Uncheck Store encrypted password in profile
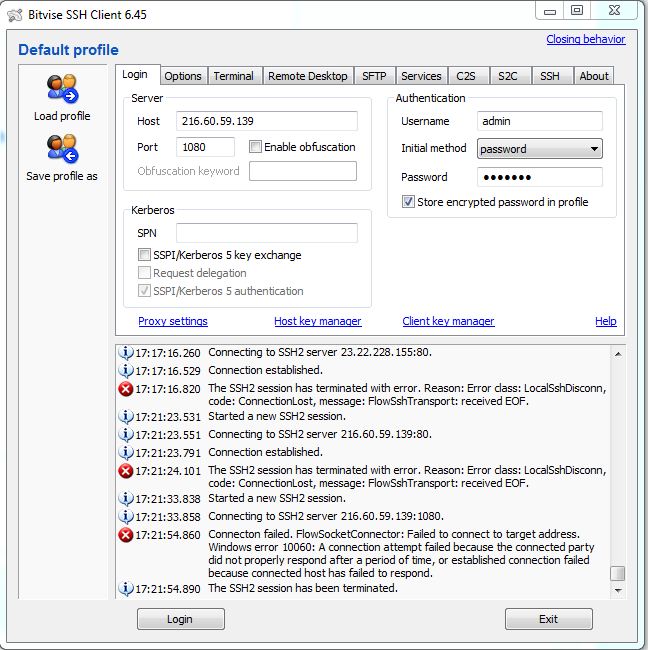Viewport: 648px width, 650px height. pos(408,202)
